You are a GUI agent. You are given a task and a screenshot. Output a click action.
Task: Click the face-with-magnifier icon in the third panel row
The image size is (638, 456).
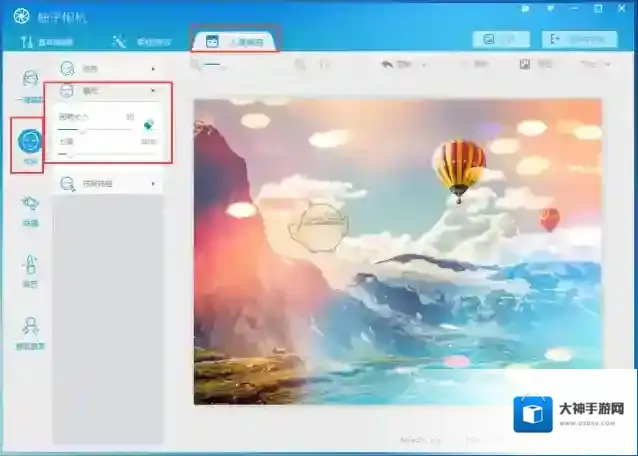(x=68, y=184)
